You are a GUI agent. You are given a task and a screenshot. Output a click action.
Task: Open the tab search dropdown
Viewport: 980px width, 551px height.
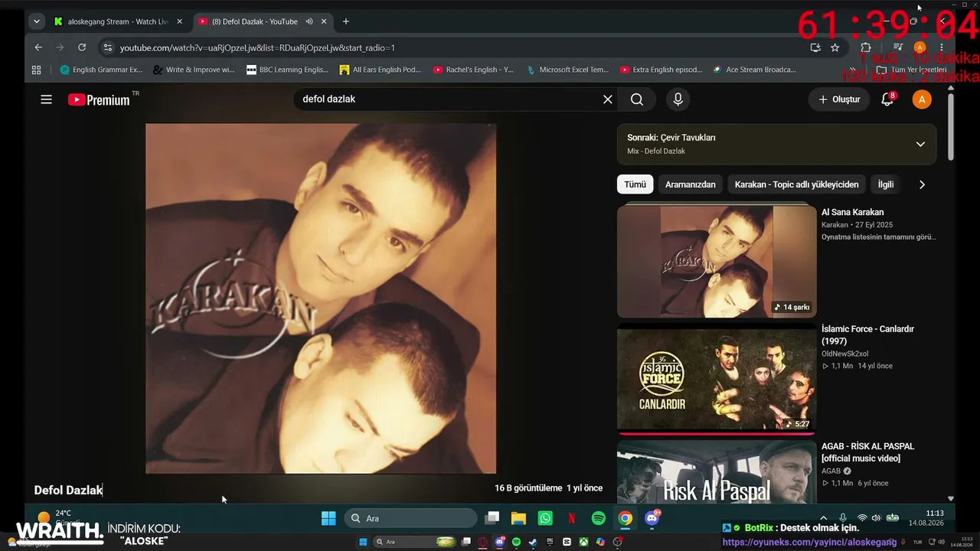[x=36, y=21]
